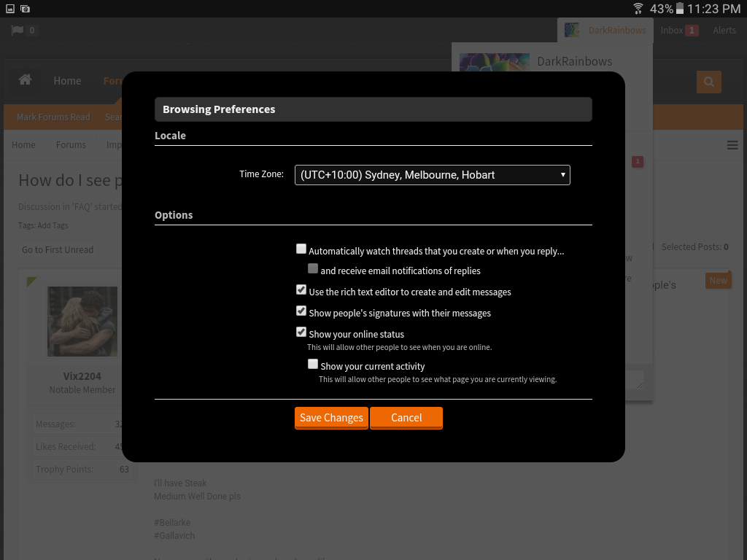Click Cancel button in preferences dialog
Screen dimensions: 747x560
click(x=406, y=418)
